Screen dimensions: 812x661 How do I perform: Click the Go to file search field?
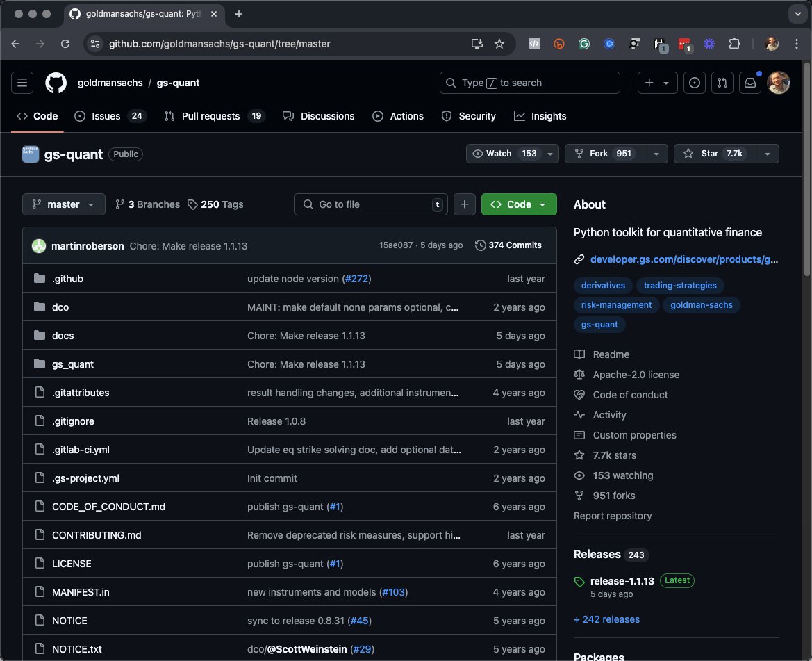pyautogui.click(x=371, y=204)
